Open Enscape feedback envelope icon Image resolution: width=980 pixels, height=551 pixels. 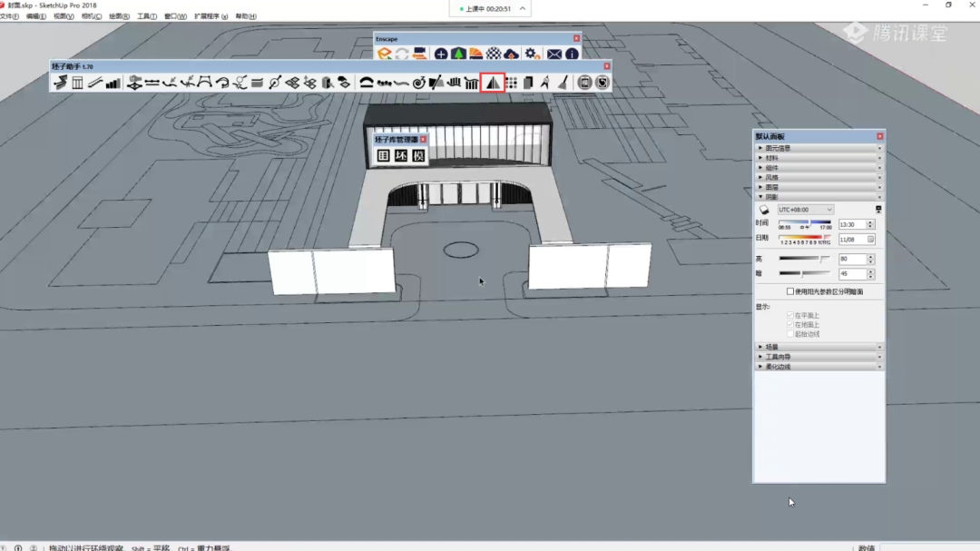tap(554, 54)
